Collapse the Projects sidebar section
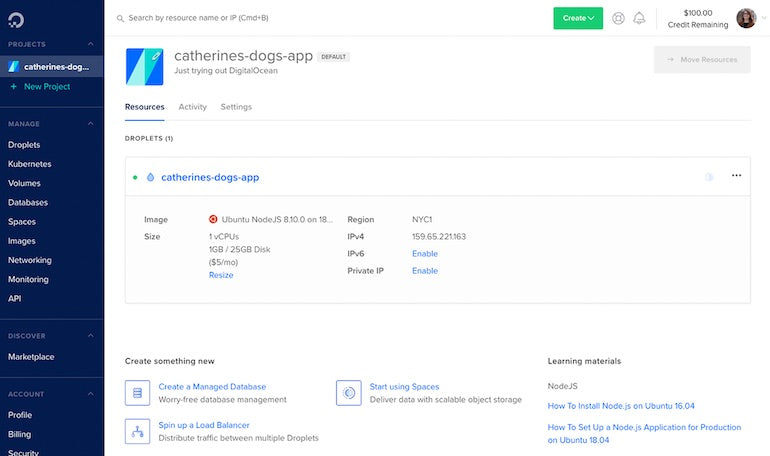 pyautogui.click(x=90, y=44)
